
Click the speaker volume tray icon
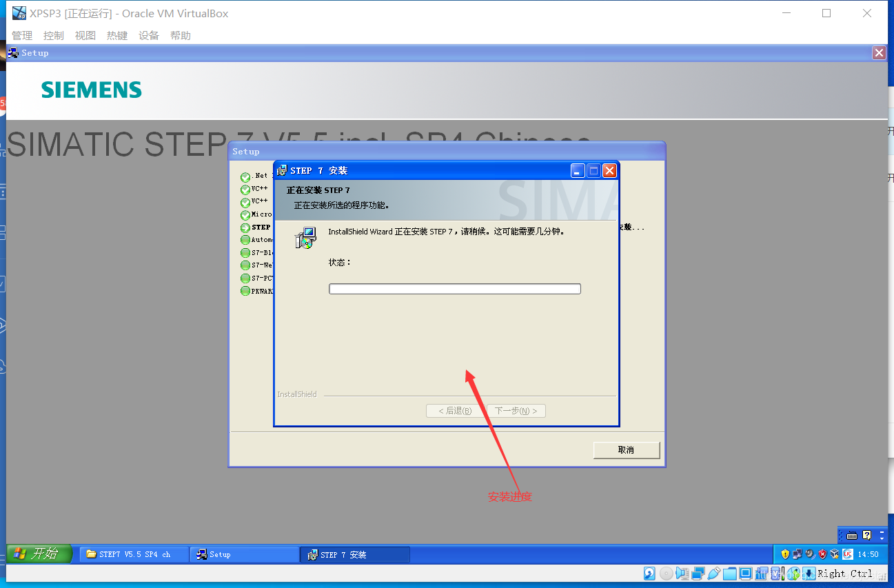(811, 554)
